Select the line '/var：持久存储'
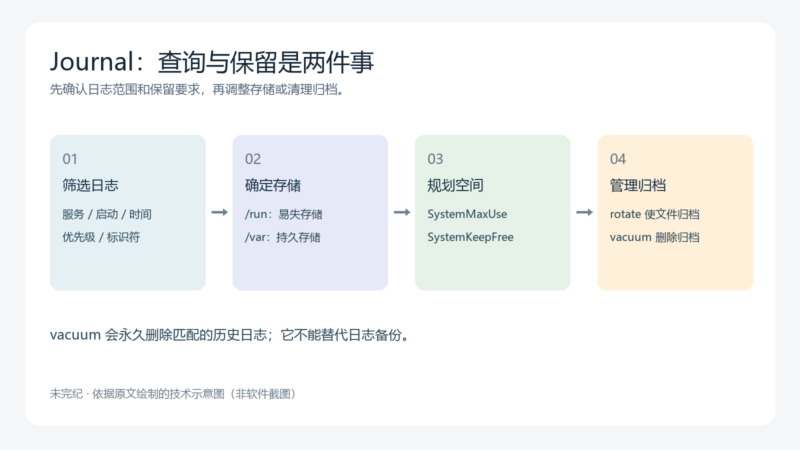The image size is (800, 450). [283, 237]
